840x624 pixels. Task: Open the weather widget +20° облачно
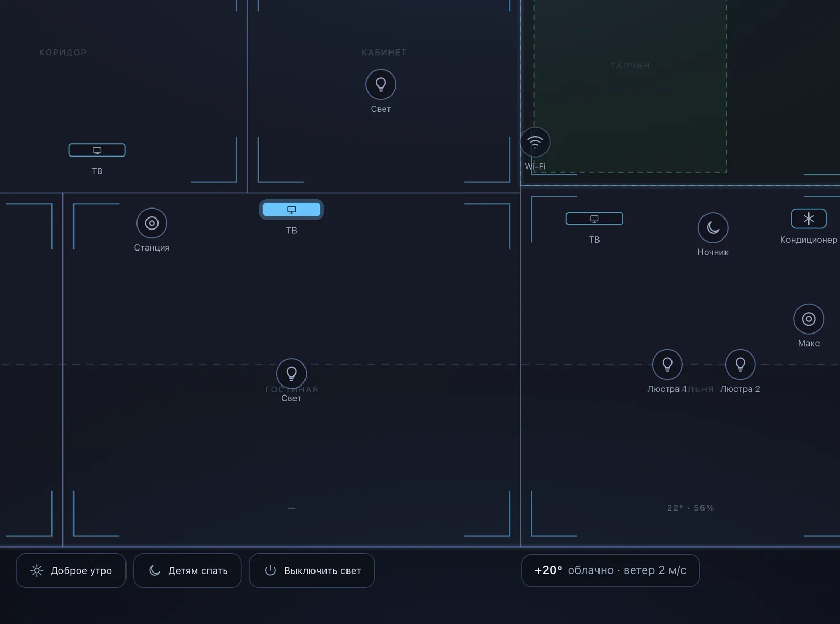tap(611, 570)
